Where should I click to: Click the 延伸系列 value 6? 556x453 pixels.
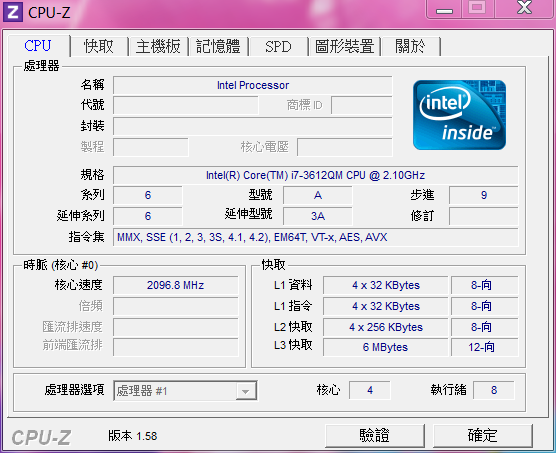[x=148, y=216]
